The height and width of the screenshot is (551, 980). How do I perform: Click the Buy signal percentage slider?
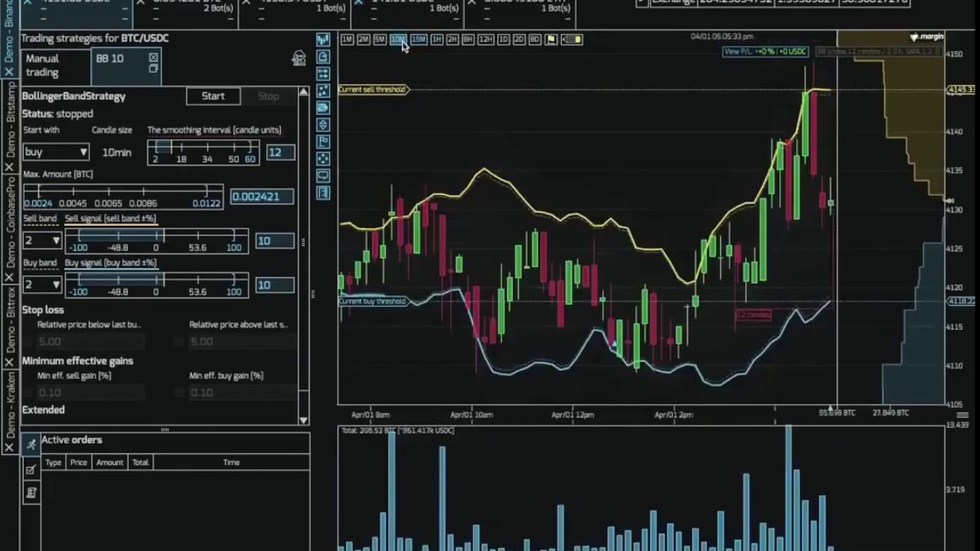(x=156, y=285)
